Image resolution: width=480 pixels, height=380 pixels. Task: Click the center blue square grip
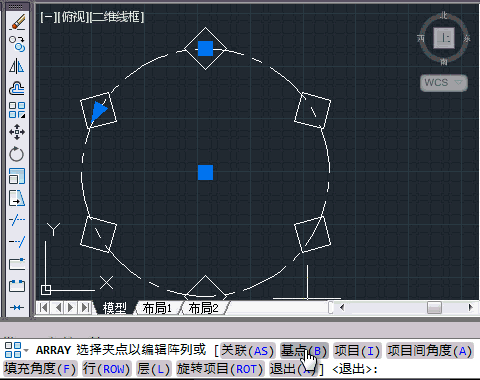coord(205,172)
